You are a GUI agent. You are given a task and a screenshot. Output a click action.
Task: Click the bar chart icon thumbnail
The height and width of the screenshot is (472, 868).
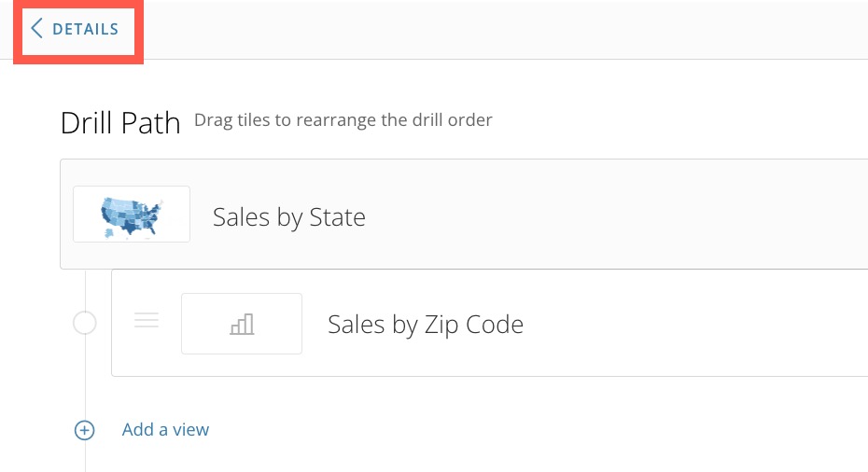click(242, 325)
